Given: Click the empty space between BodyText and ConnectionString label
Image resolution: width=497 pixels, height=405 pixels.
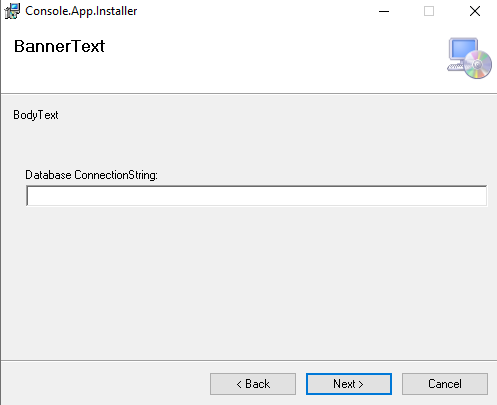Looking at the screenshot, I should (x=249, y=145).
